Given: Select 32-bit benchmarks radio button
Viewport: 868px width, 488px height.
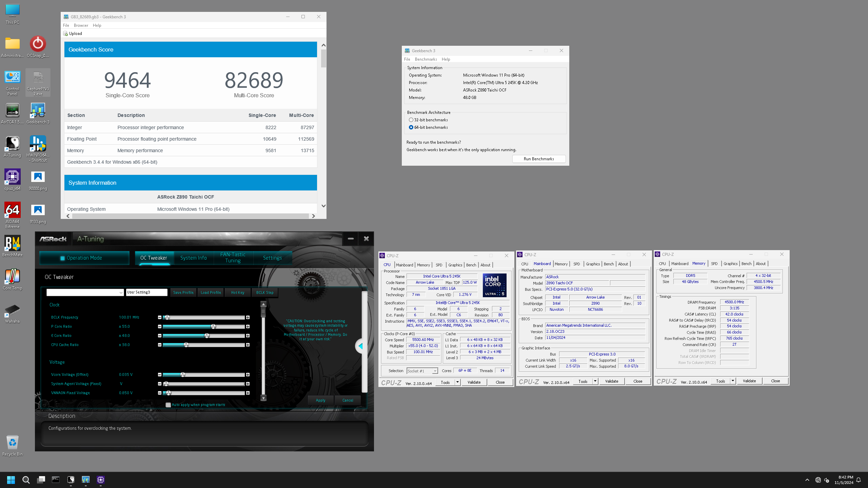Looking at the screenshot, I should (411, 120).
